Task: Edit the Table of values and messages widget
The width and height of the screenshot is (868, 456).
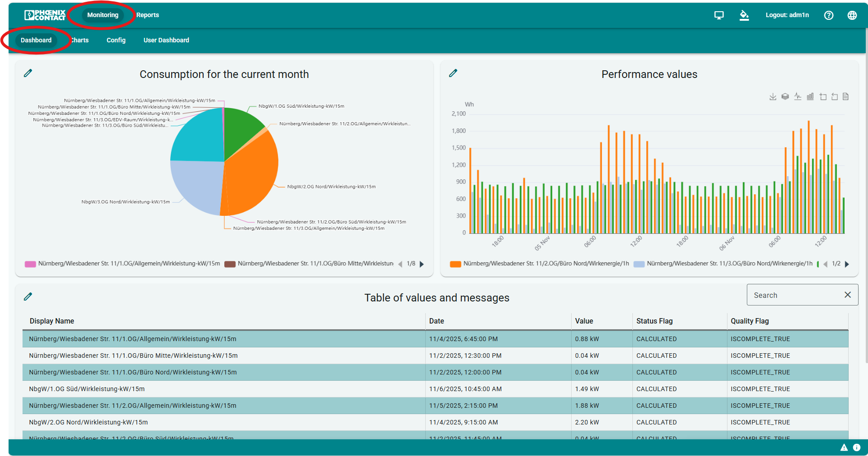Action: [28, 296]
